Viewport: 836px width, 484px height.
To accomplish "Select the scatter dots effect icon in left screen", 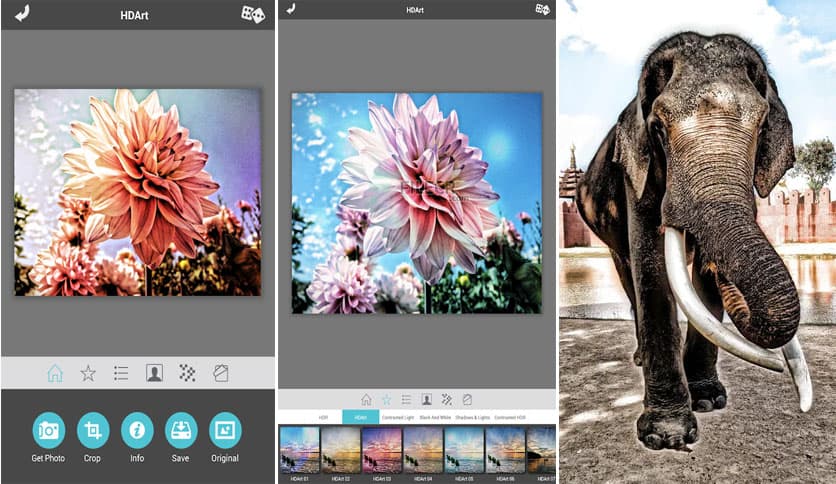I will pyautogui.click(x=187, y=373).
